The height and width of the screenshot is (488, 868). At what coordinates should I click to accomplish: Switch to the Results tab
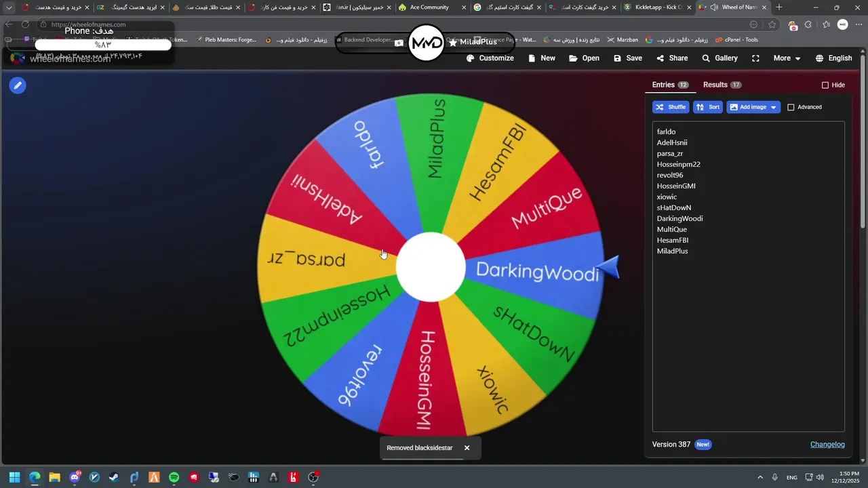click(x=722, y=85)
